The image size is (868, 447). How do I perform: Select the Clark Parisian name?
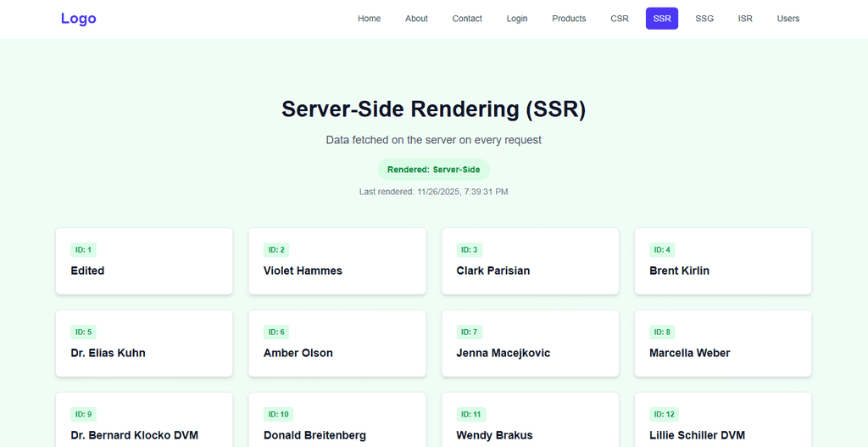click(493, 271)
